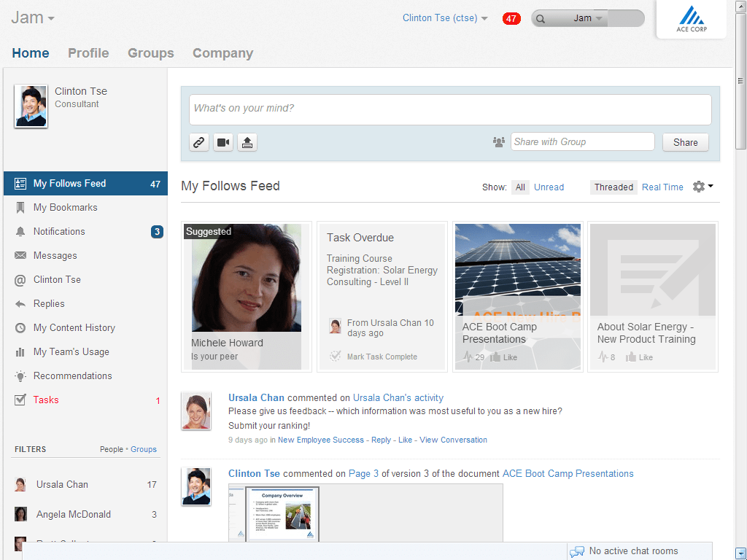Screen dimensions: 747x560
Task: Click the 'What's on your mind?' field
Action: click(x=450, y=109)
